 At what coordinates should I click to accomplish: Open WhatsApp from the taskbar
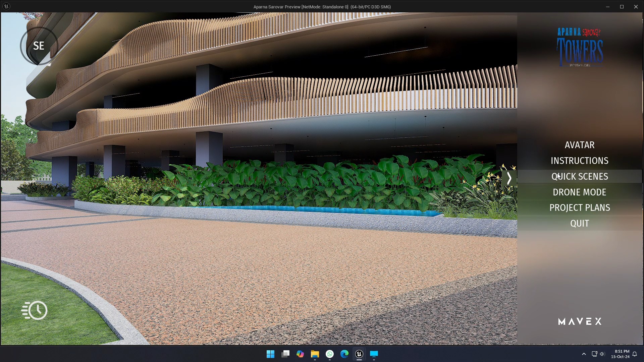330,354
